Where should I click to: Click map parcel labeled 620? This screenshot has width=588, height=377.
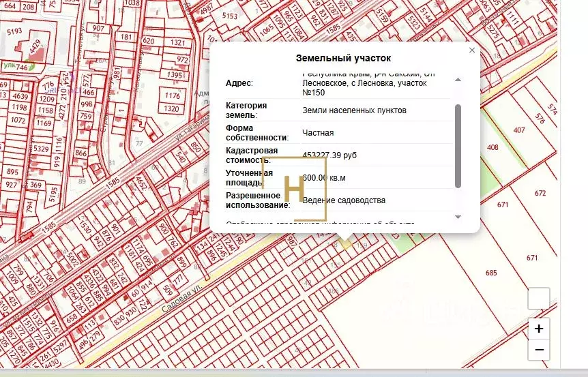point(149,41)
